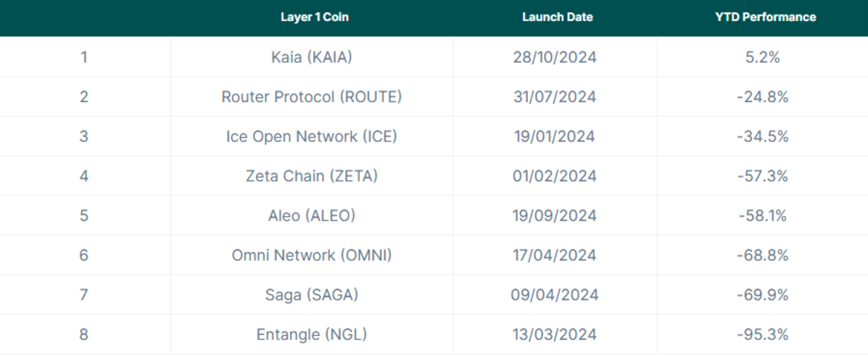Click the Aleo (ALEO) coin name
868x357 pixels.
click(311, 215)
